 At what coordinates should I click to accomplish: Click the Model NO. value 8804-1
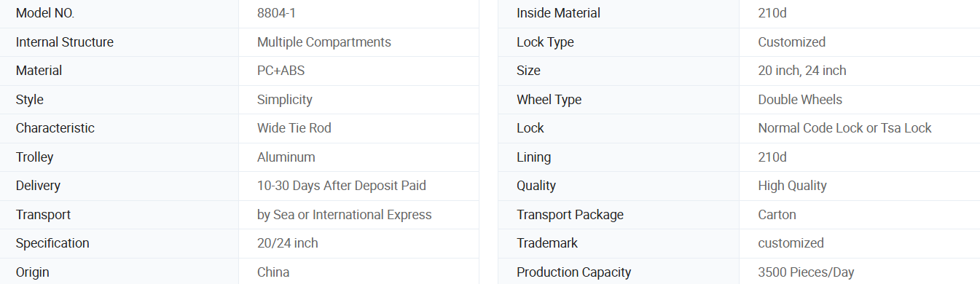click(278, 13)
